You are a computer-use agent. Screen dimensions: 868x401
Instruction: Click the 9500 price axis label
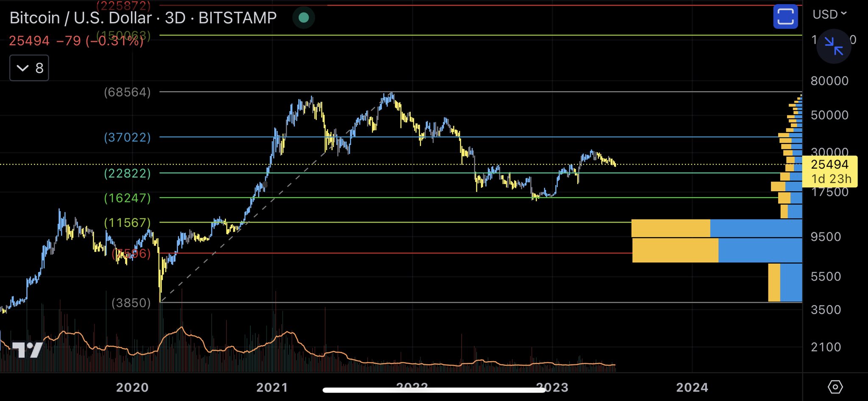[x=826, y=237]
